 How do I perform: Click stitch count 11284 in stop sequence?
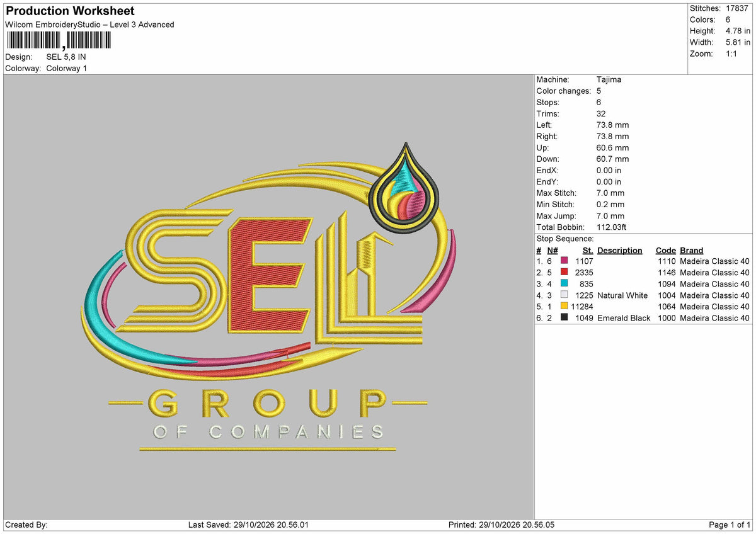(582, 307)
